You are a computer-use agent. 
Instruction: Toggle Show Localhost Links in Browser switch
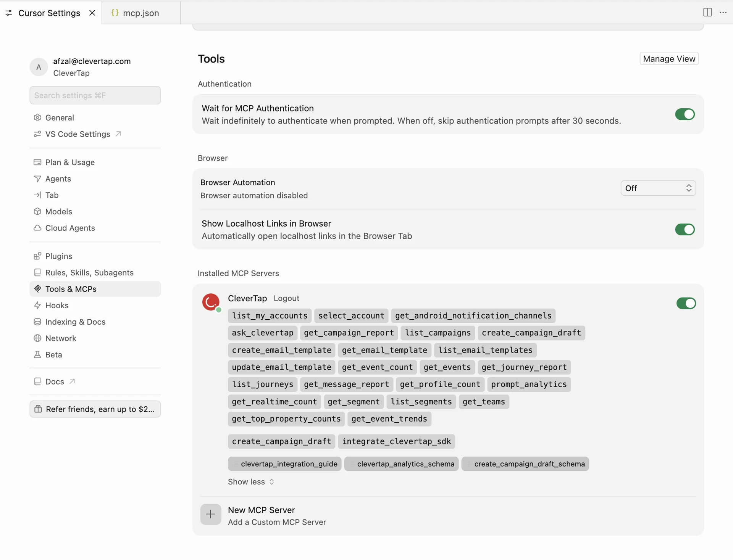click(685, 229)
